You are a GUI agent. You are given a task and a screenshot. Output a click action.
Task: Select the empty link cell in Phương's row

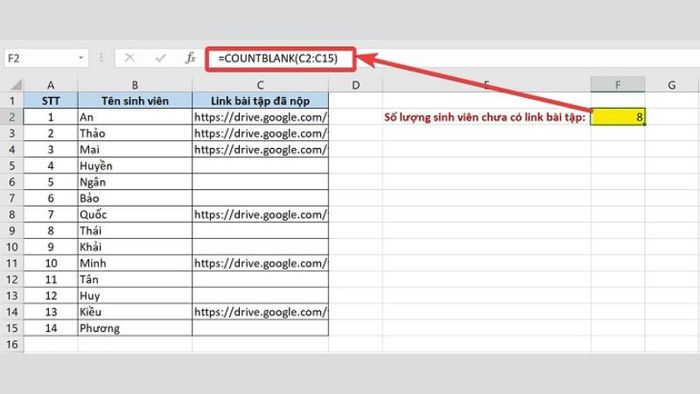260,328
